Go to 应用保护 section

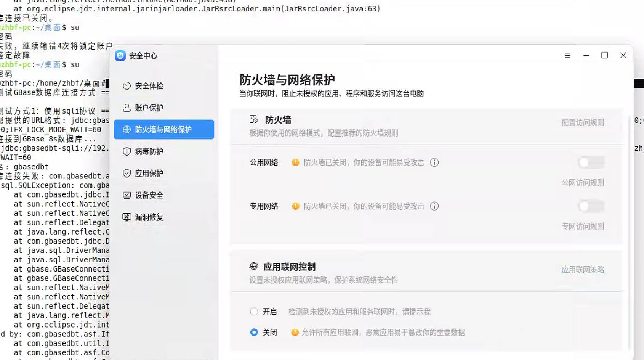164,173
